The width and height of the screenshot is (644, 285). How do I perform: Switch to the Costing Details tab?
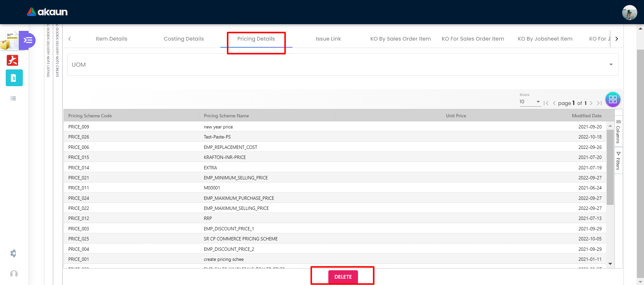click(184, 39)
